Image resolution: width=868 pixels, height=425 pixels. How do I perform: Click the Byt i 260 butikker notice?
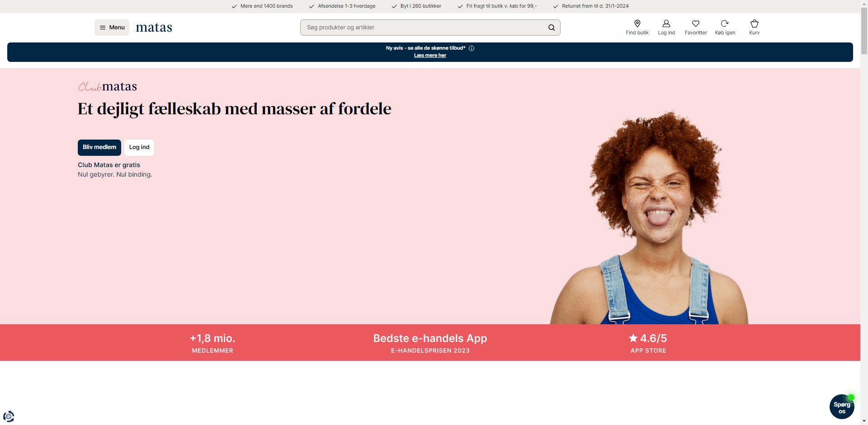click(420, 6)
